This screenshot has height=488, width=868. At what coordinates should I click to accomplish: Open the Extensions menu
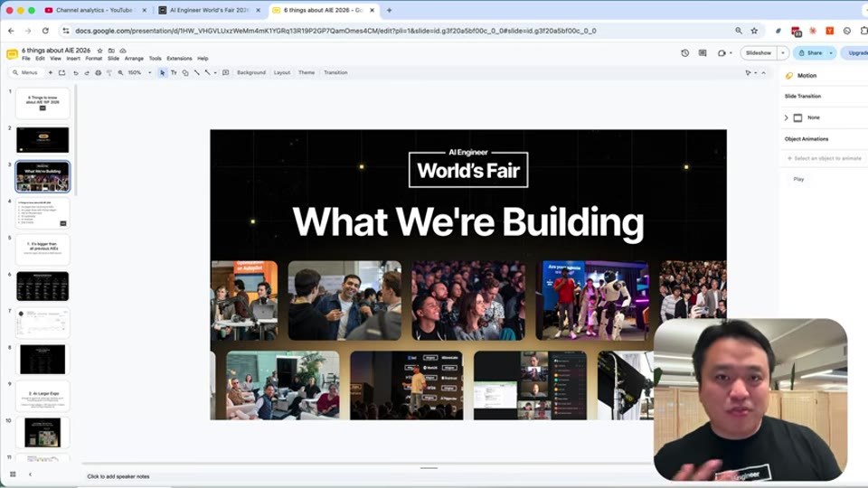[x=179, y=58]
